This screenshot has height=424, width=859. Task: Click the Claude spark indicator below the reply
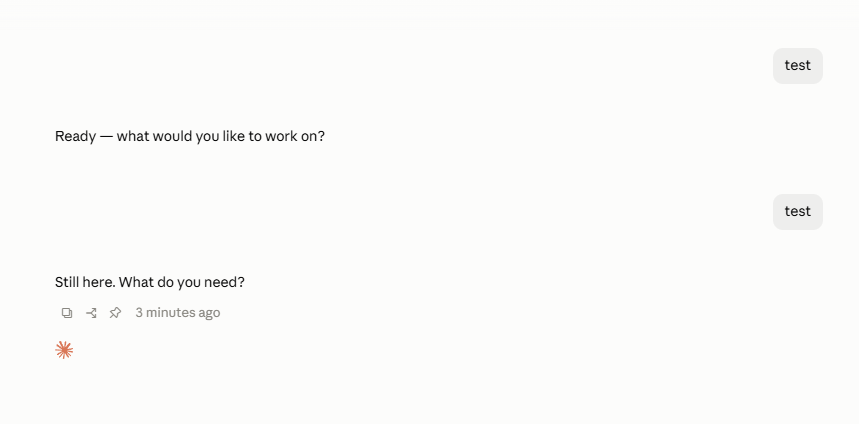click(64, 350)
